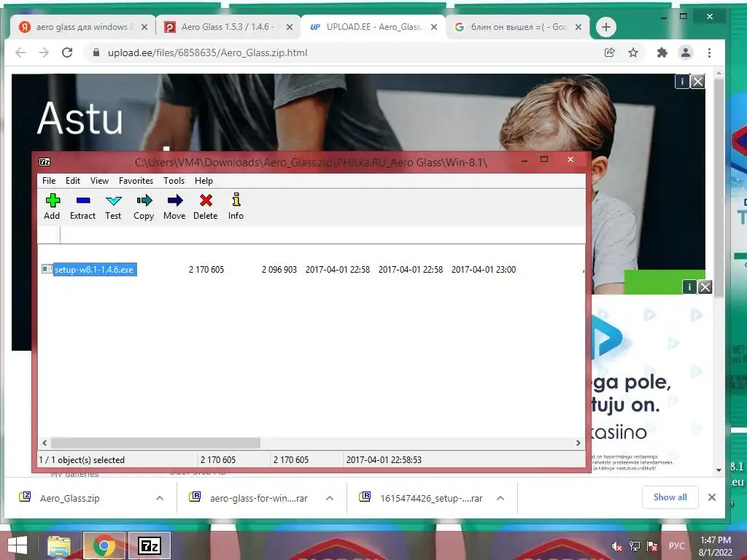
Task: Open the Chrome three-dot menu
Action: (709, 52)
